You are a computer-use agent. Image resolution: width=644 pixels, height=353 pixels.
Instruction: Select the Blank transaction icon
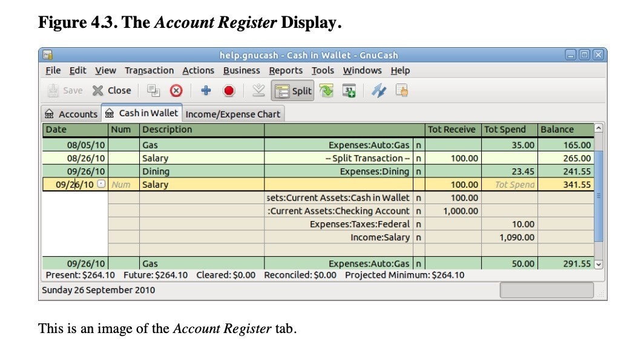[259, 90]
